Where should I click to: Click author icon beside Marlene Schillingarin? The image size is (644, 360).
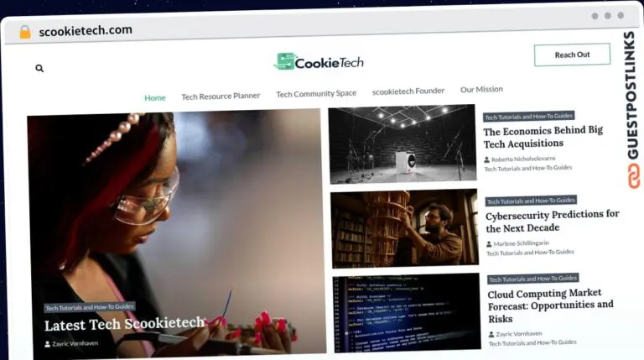489,244
